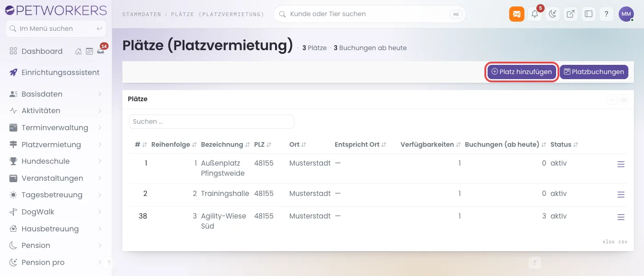Open row menu for Agility-Wiese Süd
Image resolution: width=644 pixels, height=276 pixels.
[x=621, y=217]
